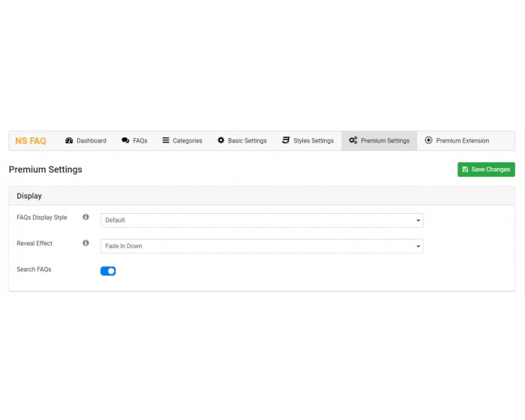Expand the Reveal Effect dropdown
Image resolution: width=525 pixels, height=420 pixels.
click(x=262, y=246)
